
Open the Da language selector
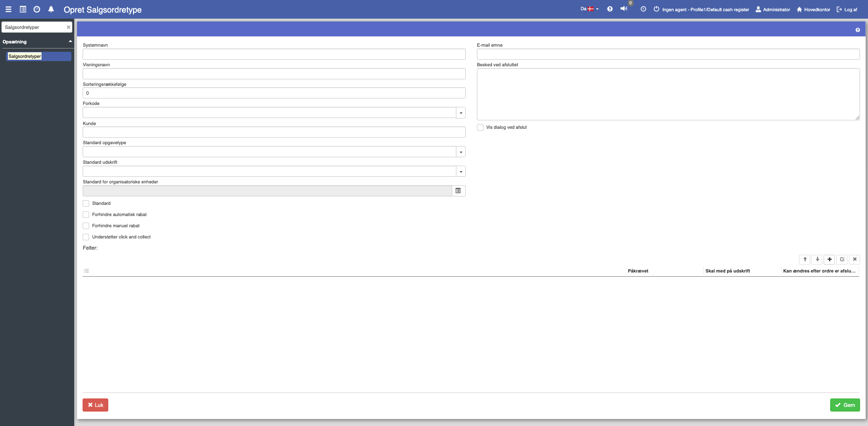[x=589, y=9]
